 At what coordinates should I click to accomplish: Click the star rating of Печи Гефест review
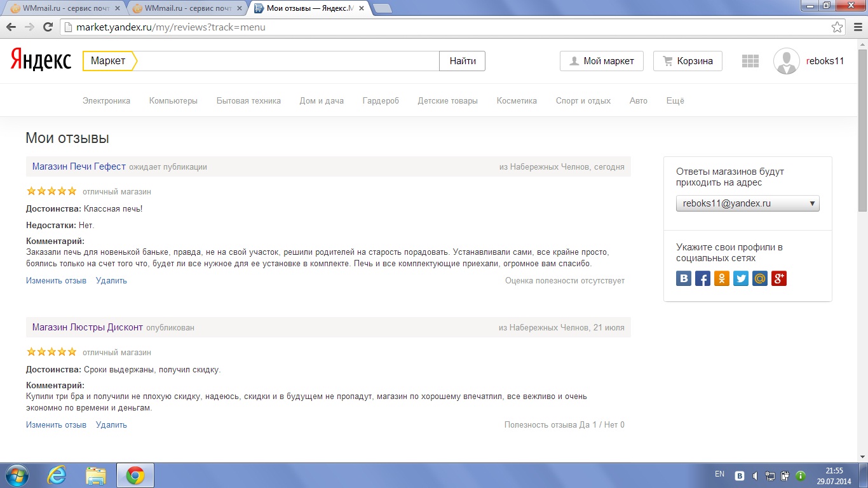51,191
